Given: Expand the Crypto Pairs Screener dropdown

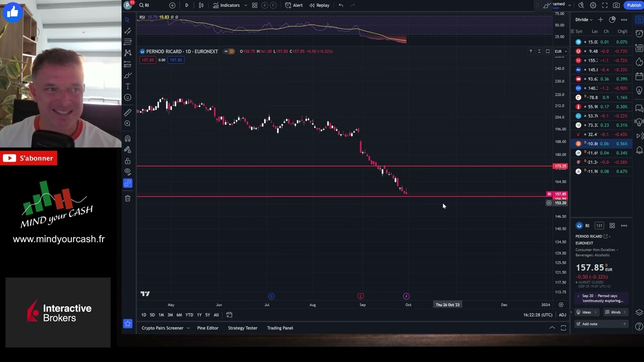Looking at the screenshot, I should click(x=188, y=328).
